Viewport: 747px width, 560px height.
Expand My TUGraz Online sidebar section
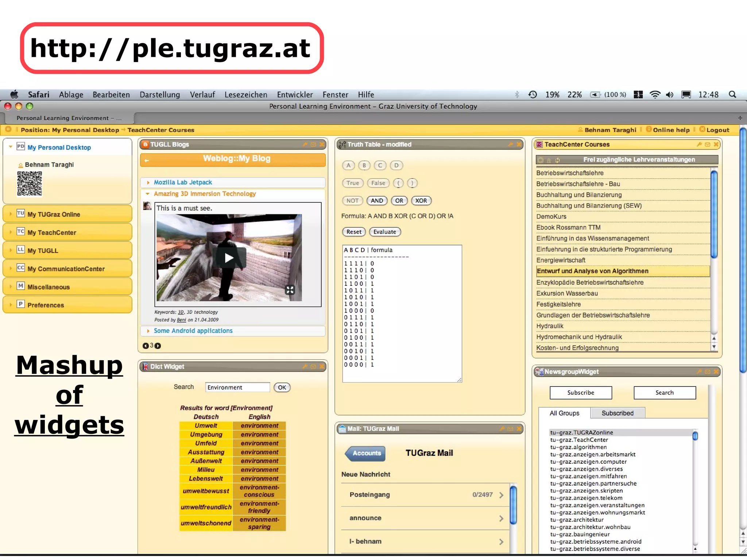coord(11,214)
